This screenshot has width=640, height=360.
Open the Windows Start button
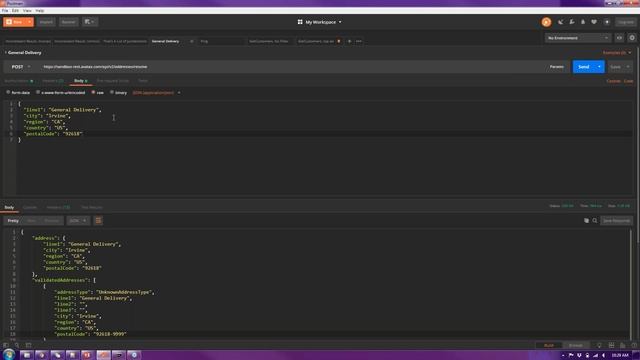tap(9, 354)
